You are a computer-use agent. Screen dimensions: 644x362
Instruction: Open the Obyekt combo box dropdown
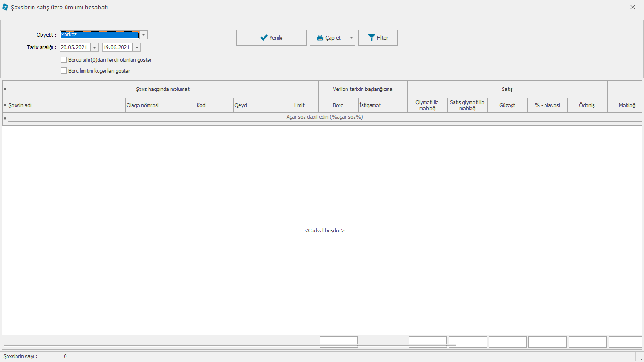[143, 34]
